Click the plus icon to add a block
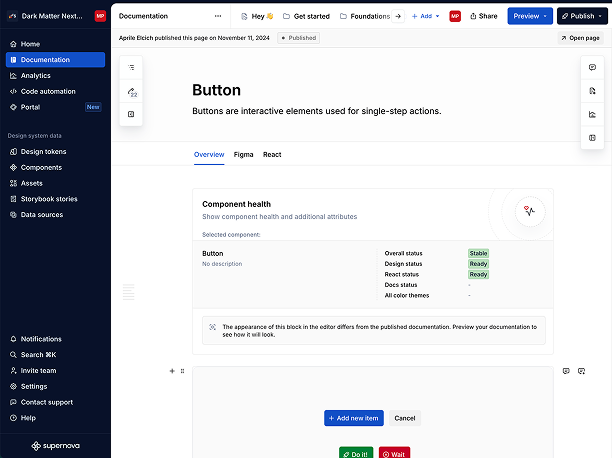Viewport: 612px width, 458px height. click(172, 371)
